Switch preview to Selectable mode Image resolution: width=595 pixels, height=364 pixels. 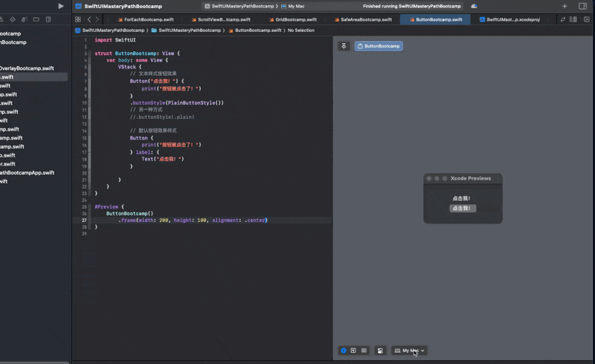(353, 350)
